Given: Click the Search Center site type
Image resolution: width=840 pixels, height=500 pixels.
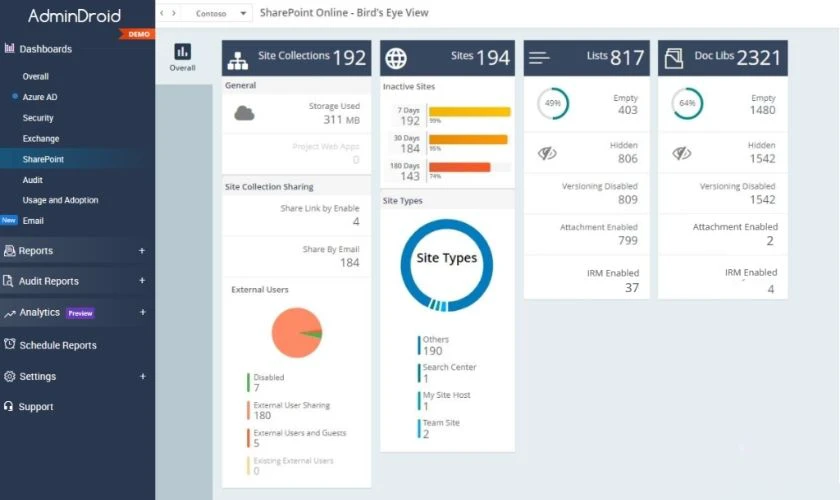Looking at the screenshot, I should tap(449, 373).
